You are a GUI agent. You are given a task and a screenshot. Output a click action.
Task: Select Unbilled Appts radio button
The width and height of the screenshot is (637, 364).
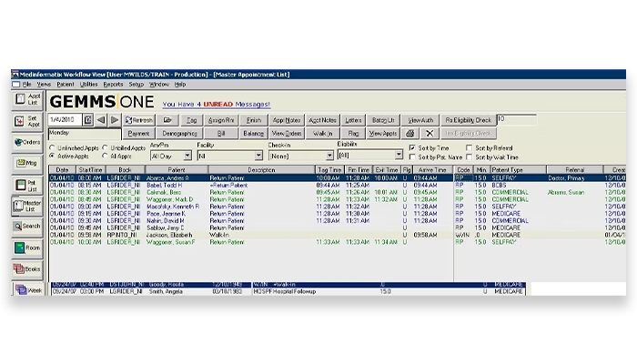(x=106, y=147)
